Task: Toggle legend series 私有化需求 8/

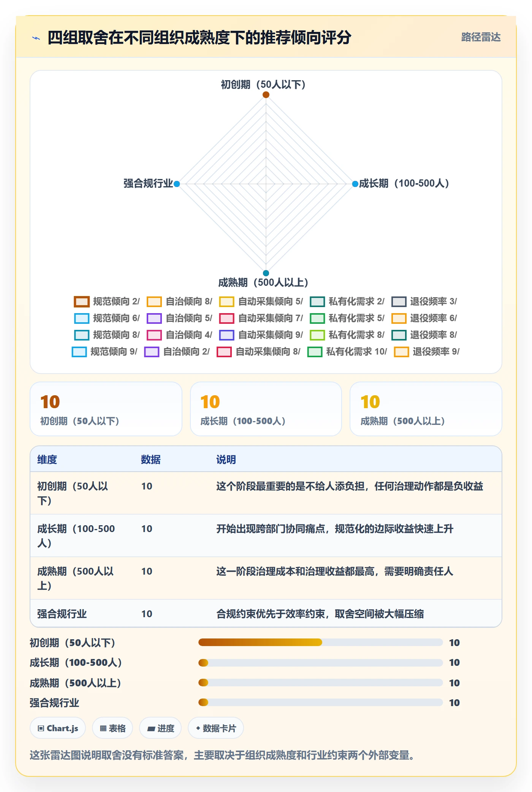Action: click(347, 335)
